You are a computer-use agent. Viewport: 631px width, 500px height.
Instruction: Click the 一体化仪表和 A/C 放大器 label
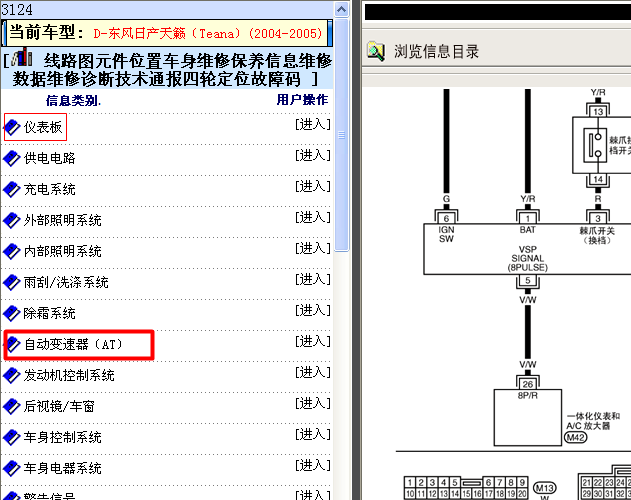(x=593, y=421)
